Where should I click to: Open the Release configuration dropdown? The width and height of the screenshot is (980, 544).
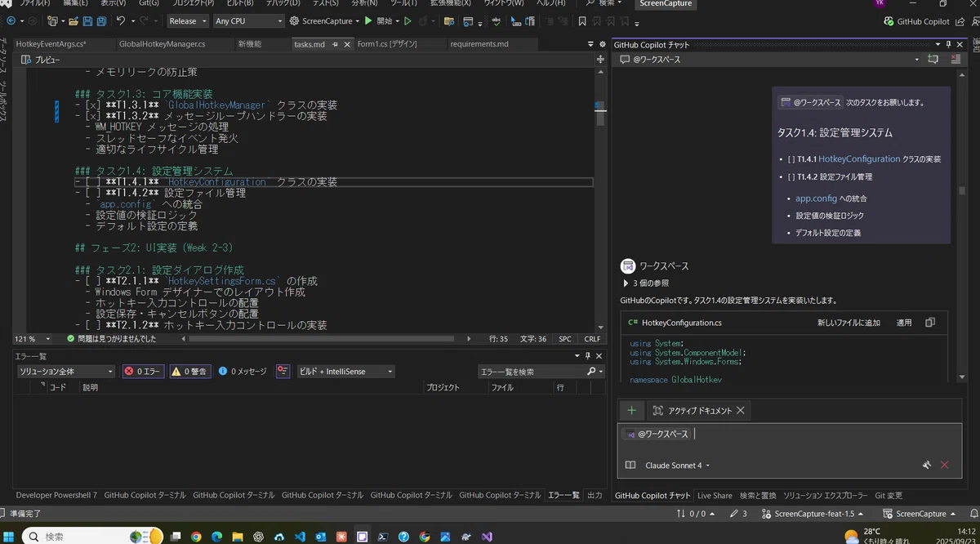(186, 21)
